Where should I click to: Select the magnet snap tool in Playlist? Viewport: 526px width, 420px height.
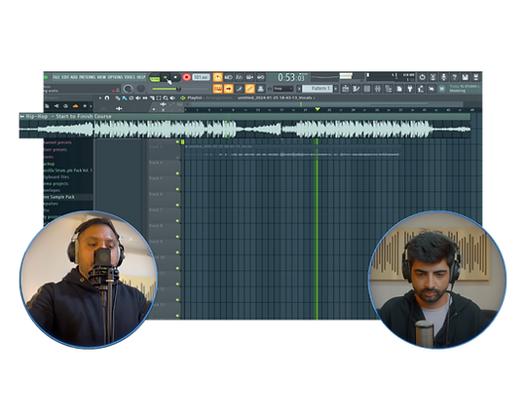(107, 98)
